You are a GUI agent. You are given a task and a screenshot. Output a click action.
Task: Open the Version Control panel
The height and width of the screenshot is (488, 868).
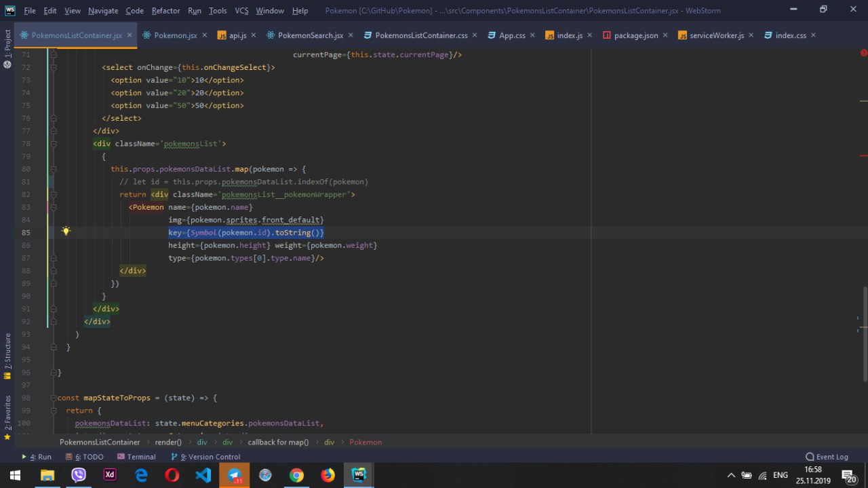click(x=205, y=457)
